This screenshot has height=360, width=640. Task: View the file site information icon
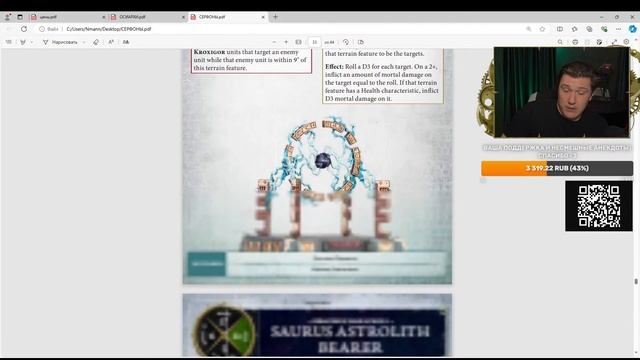pyautogui.click(x=42, y=29)
